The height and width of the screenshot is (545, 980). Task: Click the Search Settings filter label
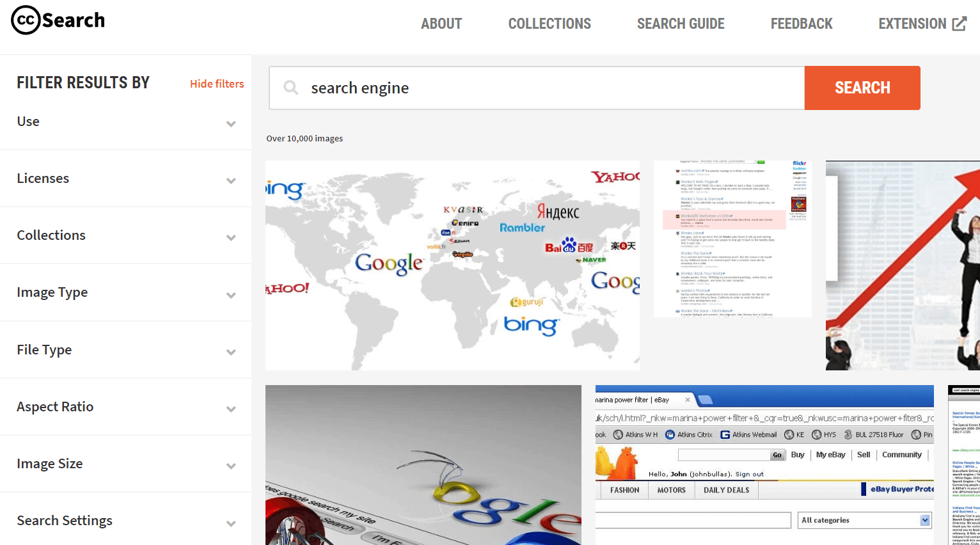click(x=65, y=520)
